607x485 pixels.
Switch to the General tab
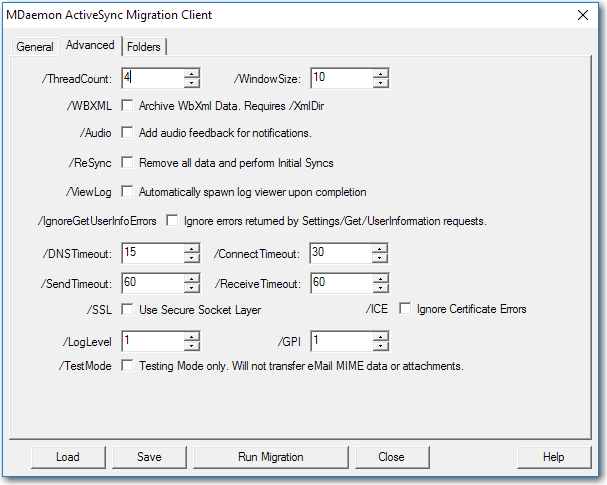click(x=35, y=47)
